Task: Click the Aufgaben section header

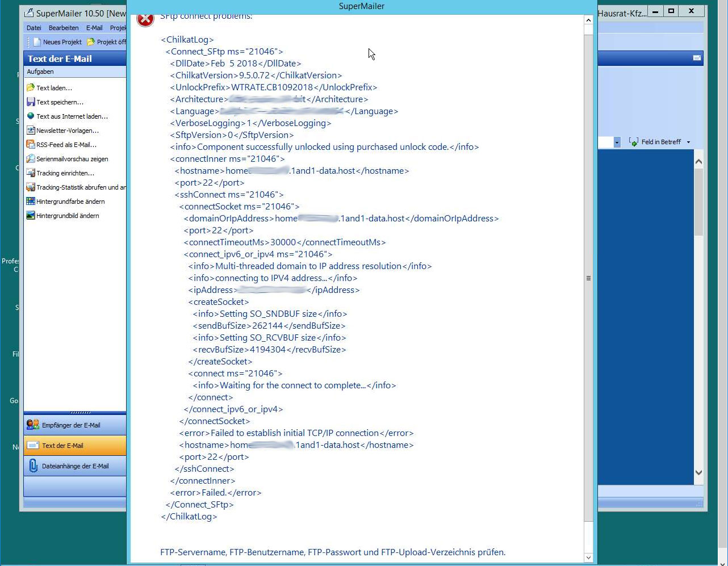Action: [75, 72]
